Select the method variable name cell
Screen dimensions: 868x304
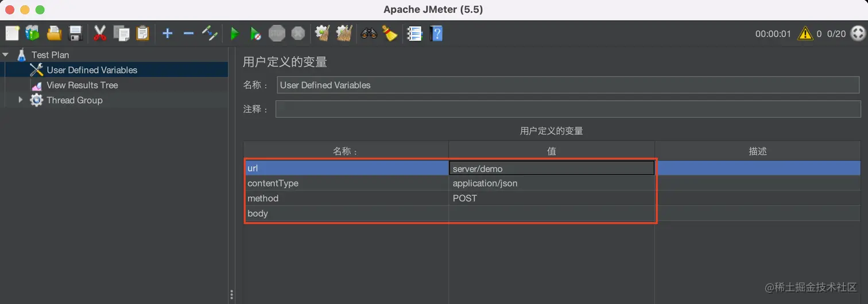click(x=347, y=198)
